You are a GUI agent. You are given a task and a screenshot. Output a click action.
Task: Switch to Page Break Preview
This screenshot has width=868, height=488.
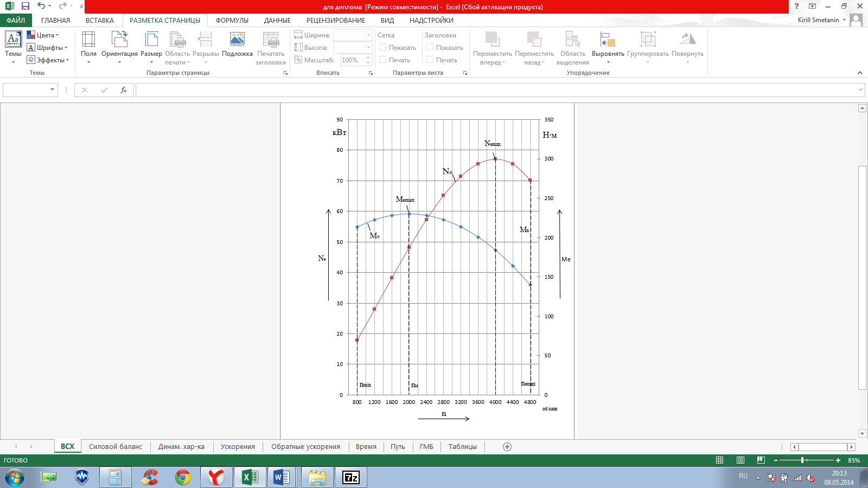tap(761, 460)
